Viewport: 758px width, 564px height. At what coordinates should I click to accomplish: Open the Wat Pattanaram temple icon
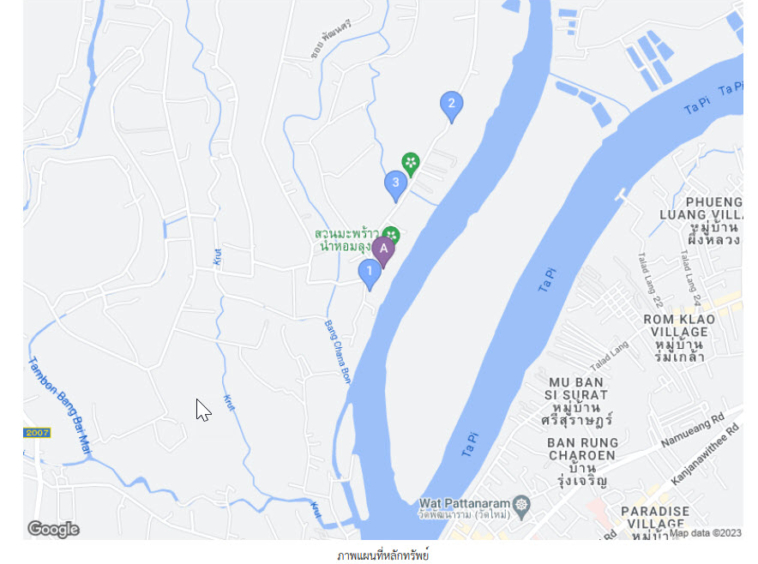(x=522, y=506)
